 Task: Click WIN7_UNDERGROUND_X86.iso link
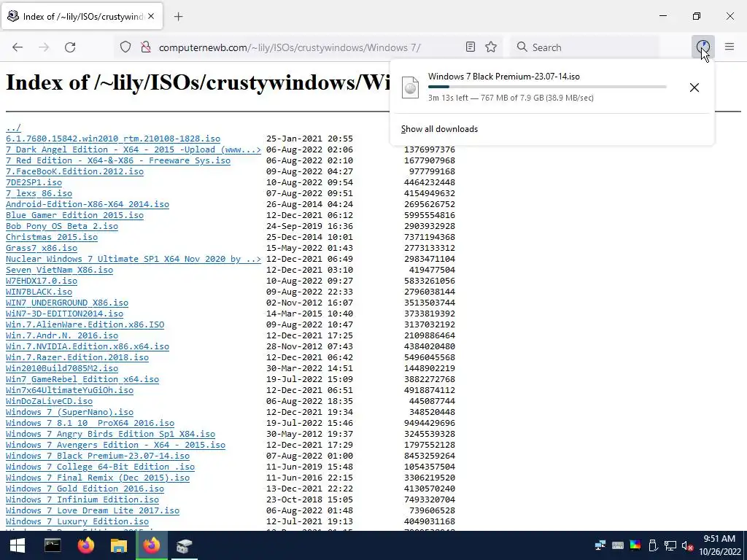(67, 303)
